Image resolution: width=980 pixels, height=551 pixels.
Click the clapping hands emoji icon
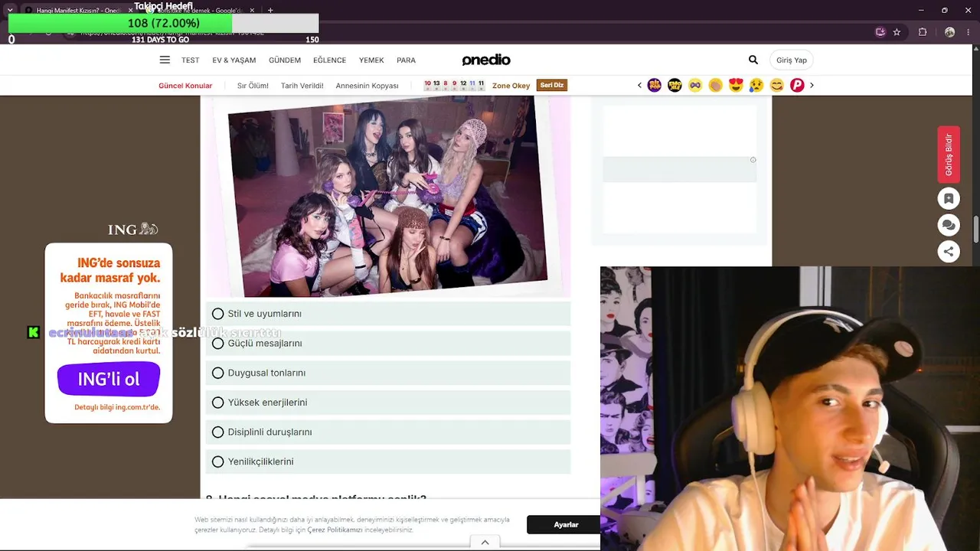[x=715, y=85]
